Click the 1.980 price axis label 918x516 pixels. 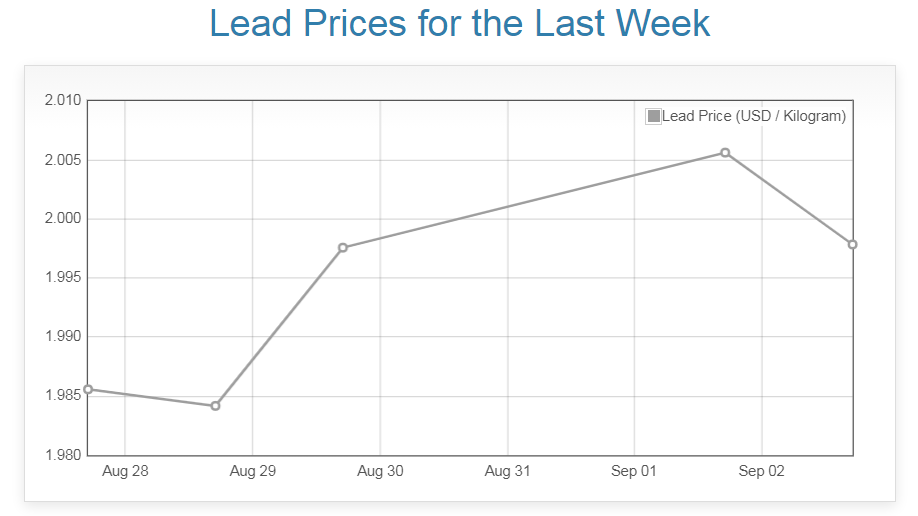[x=62, y=455]
